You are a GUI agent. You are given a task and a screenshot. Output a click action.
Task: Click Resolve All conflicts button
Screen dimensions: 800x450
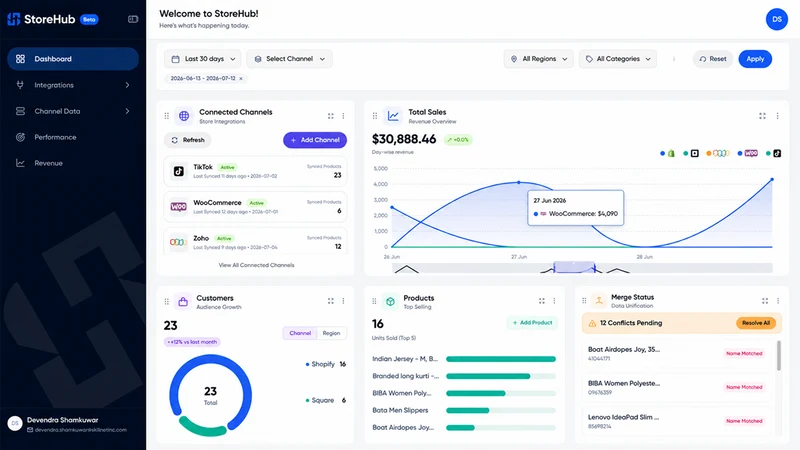click(x=756, y=323)
